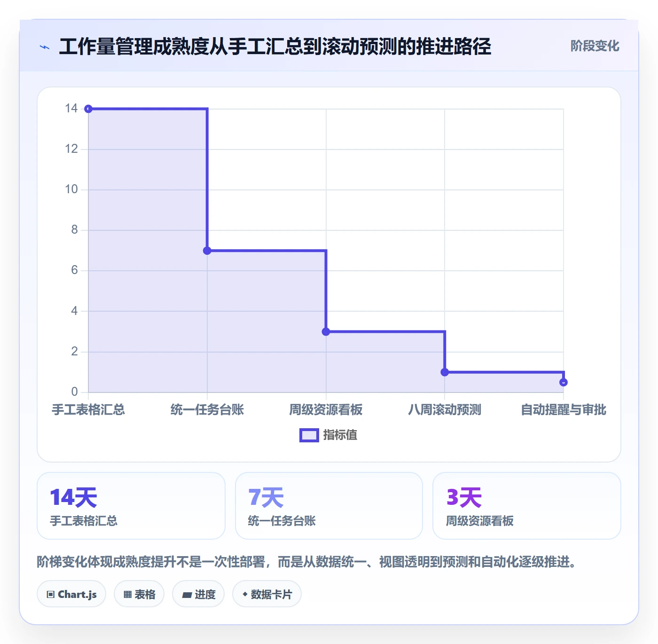Select the data point at 八周滚动预测 value 1

point(445,372)
